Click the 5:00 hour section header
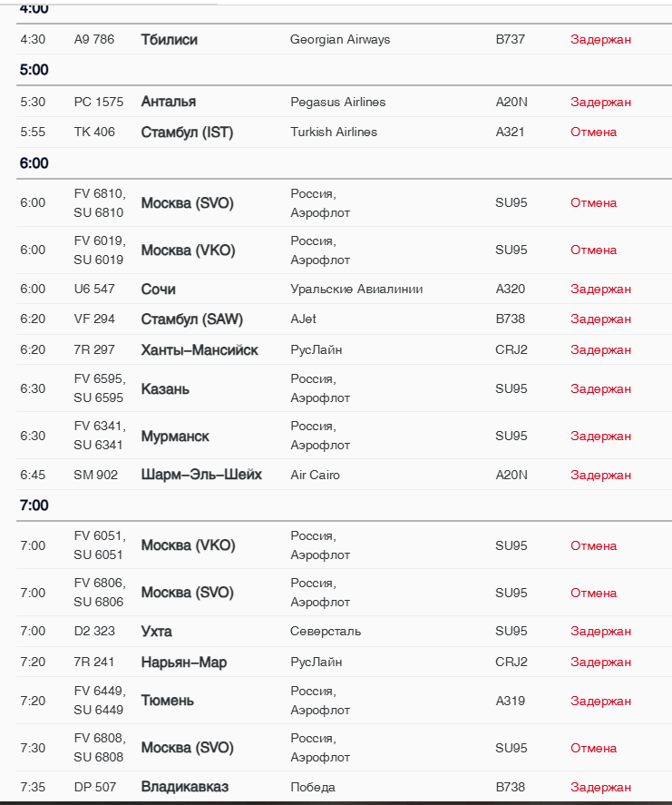Image resolution: width=672 pixels, height=805 pixels. [34, 70]
